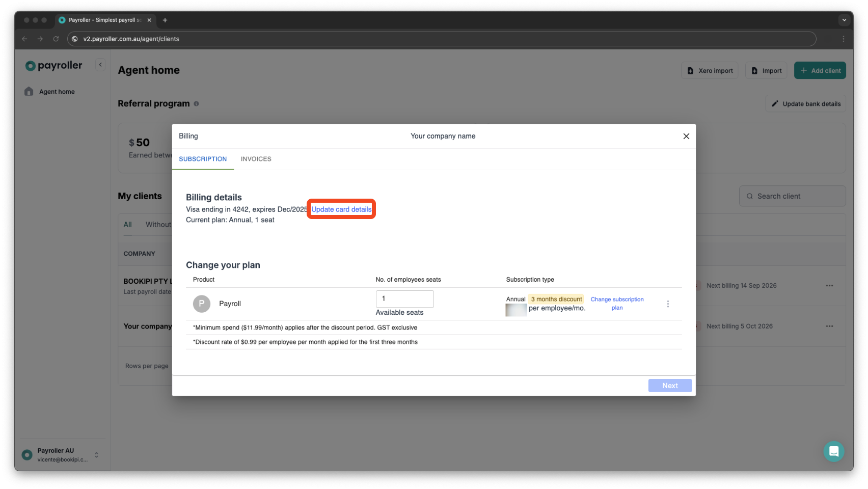Open the Payroll row kebab menu

(668, 303)
